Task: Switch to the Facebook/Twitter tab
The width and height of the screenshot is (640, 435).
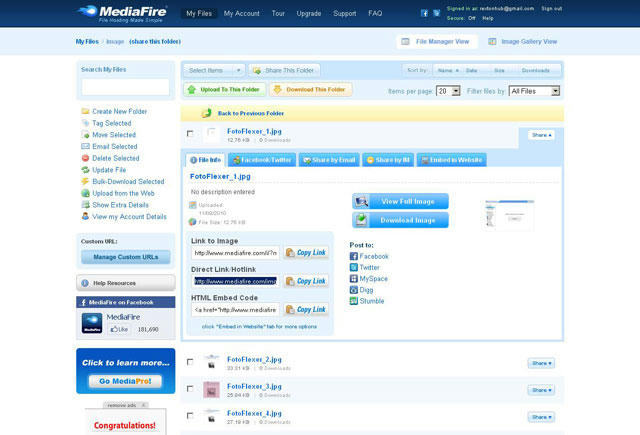Action: pos(262,160)
